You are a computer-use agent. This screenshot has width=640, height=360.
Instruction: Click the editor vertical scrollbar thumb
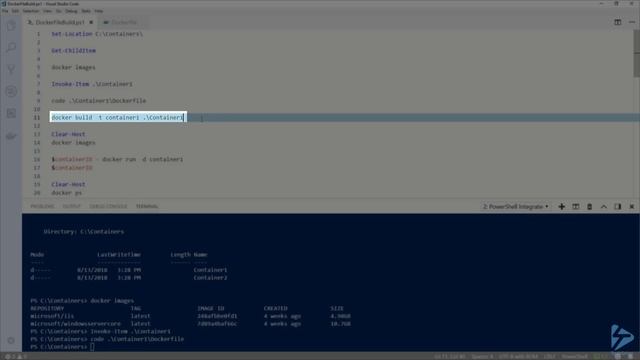pyautogui.click(x=636, y=53)
